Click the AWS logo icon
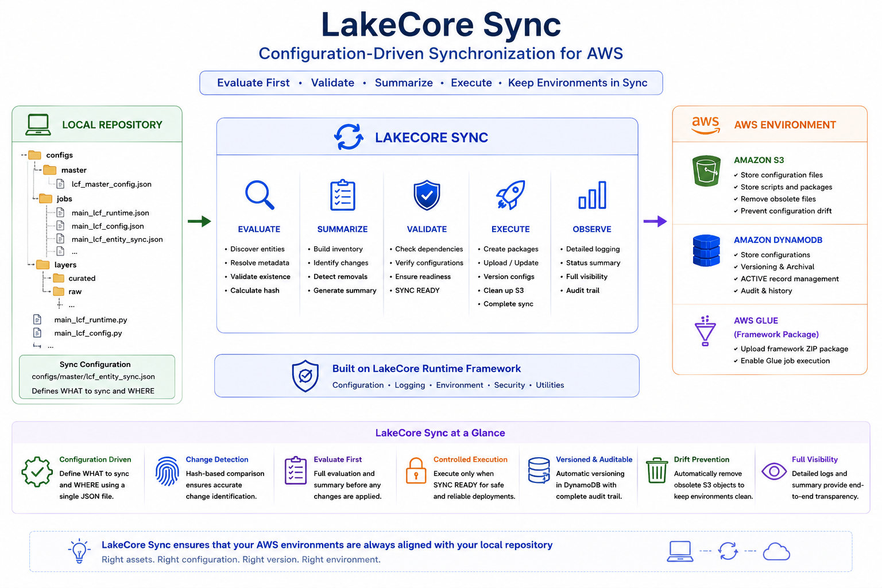The height and width of the screenshot is (588, 882). [x=706, y=125]
